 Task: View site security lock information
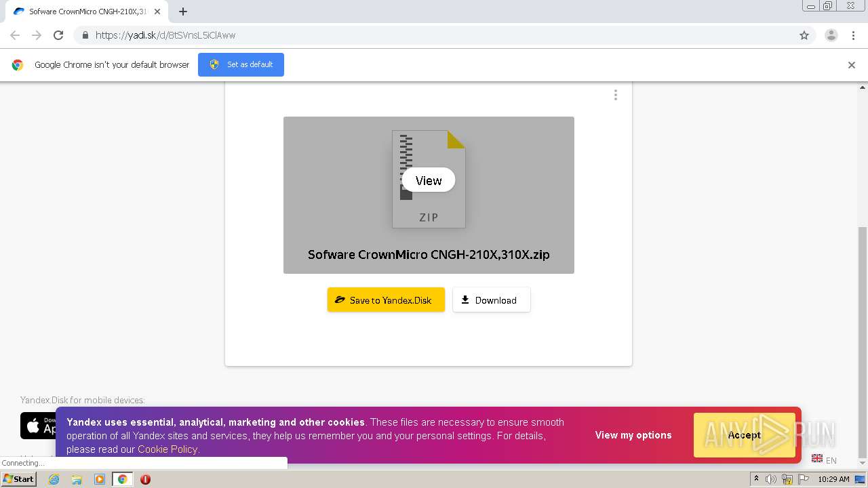pos(85,35)
